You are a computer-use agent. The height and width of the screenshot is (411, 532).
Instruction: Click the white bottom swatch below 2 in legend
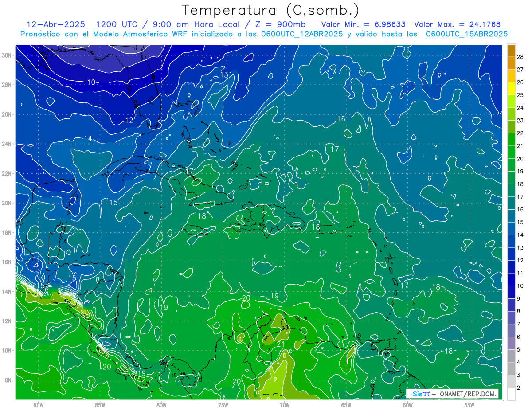[x=511, y=394]
